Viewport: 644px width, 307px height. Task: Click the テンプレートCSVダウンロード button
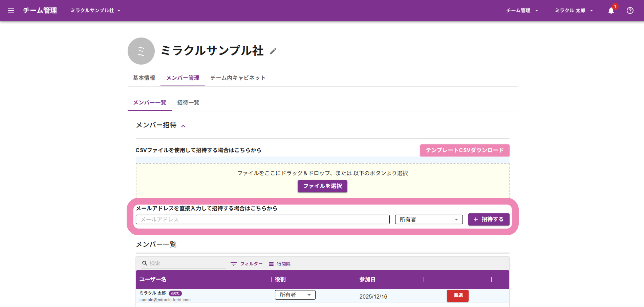click(x=465, y=150)
